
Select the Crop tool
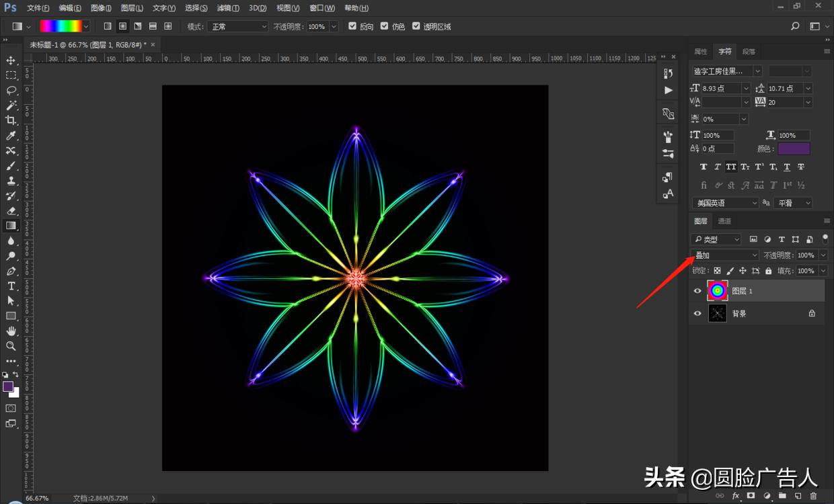(10, 119)
